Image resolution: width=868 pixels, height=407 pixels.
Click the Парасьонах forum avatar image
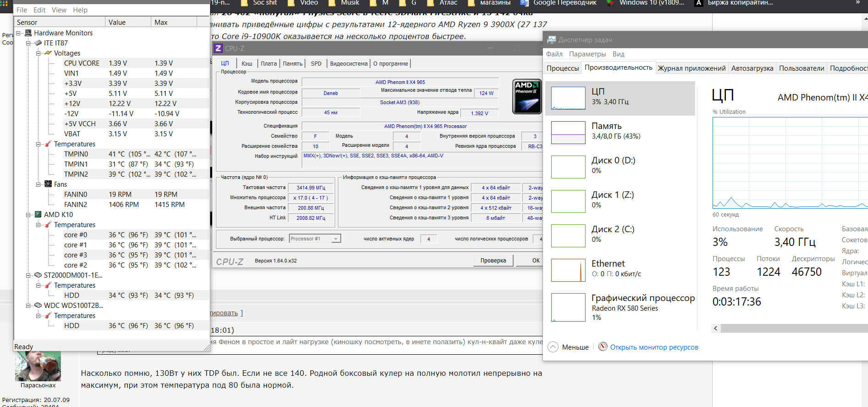coord(38,366)
